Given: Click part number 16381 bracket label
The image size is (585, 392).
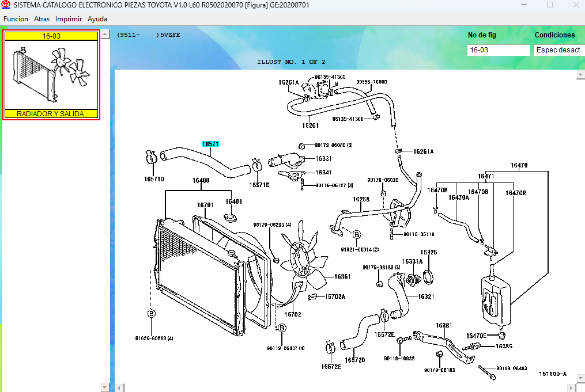Looking at the screenshot, I should point(444,325).
